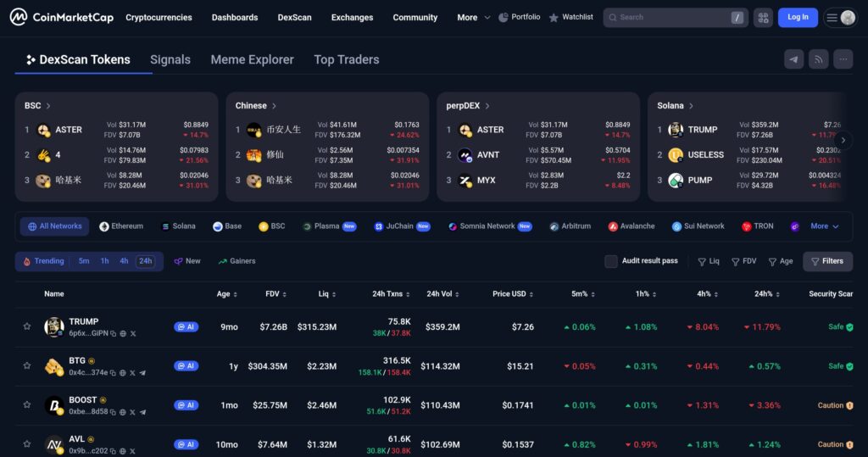Add BTG to watchlist with star

[x=26, y=365]
